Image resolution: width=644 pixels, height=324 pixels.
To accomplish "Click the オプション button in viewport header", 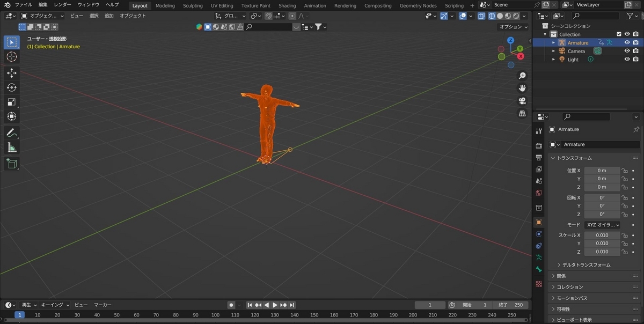I will click(x=513, y=27).
